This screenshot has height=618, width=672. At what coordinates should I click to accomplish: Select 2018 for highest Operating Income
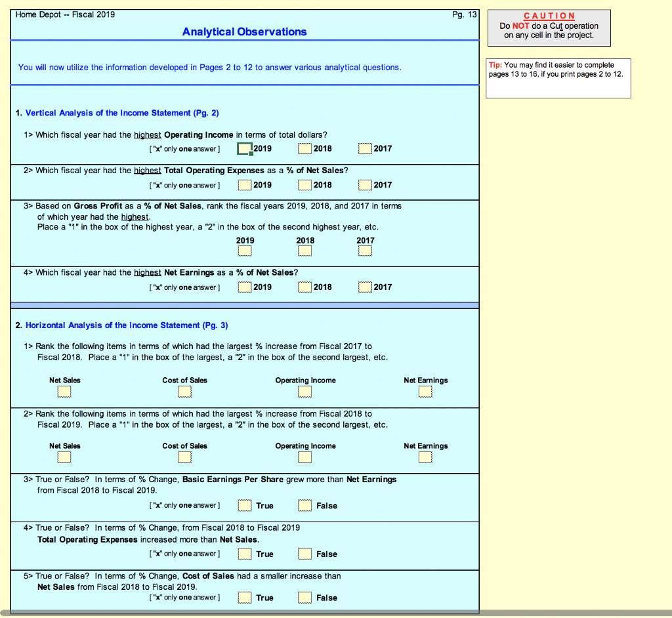[304, 148]
